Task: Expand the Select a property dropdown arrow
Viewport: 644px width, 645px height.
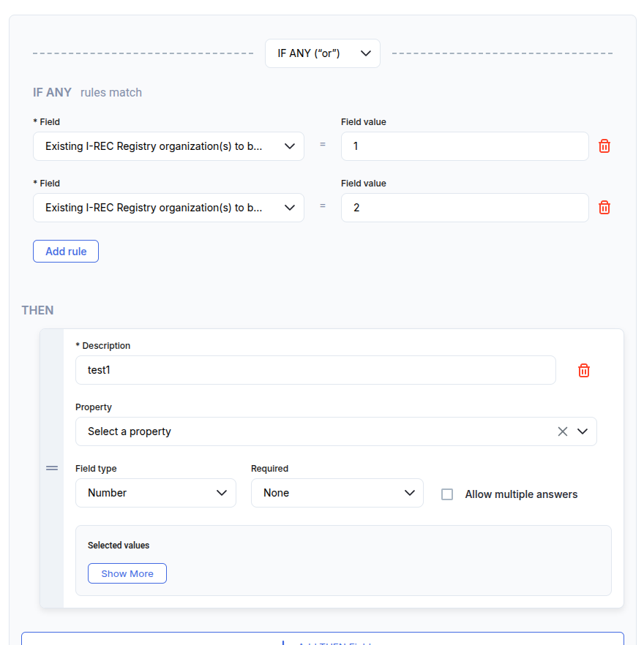Action: (x=583, y=431)
